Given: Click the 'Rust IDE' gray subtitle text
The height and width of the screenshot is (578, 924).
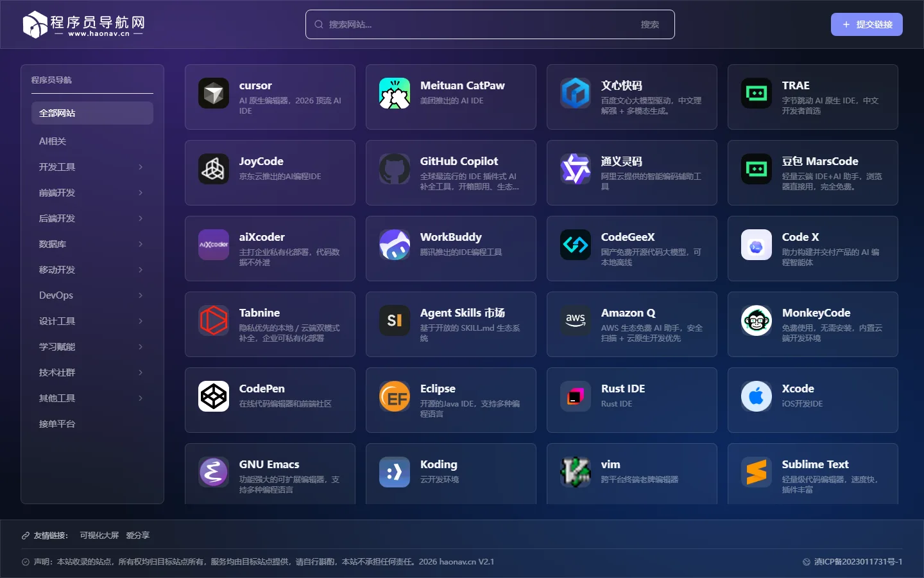Looking at the screenshot, I should click(x=617, y=404).
